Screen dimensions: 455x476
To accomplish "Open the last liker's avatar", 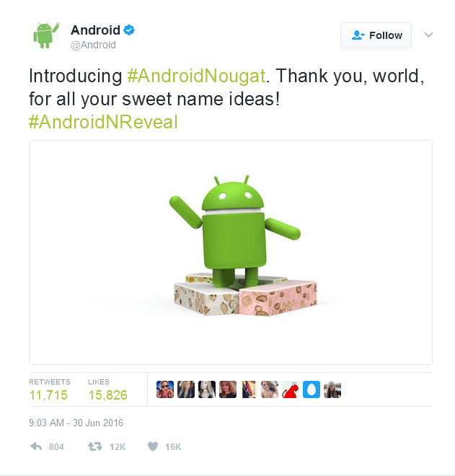I will [332, 389].
